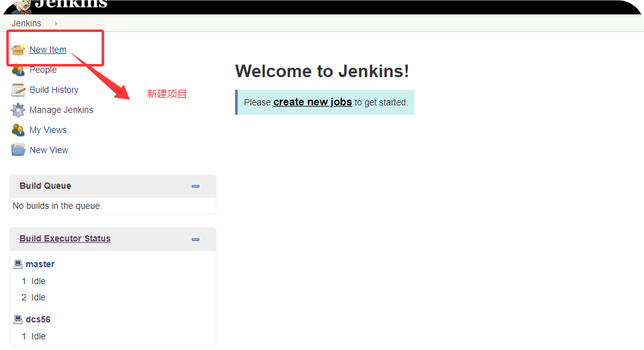The height and width of the screenshot is (350, 644).
Task: Select the New View link
Action: coord(49,151)
